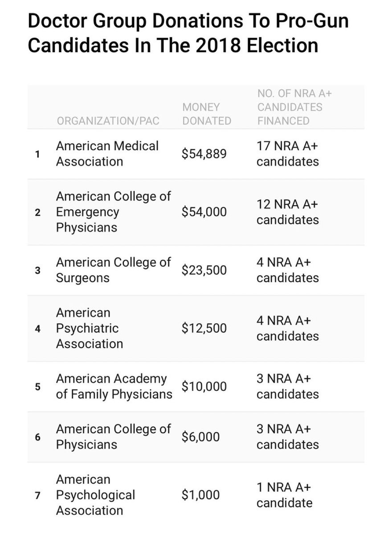
Task: Select American Psychological Association entry
Action: point(196,495)
